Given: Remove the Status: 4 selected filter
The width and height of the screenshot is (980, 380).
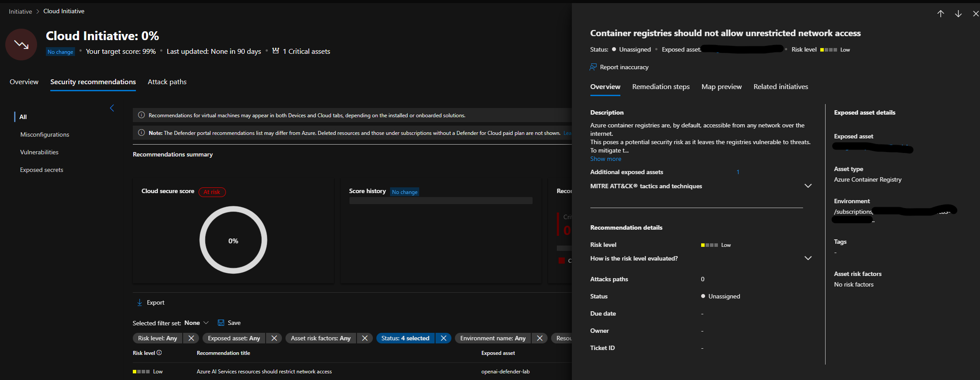Looking at the screenshot, I should click(443, 338).
